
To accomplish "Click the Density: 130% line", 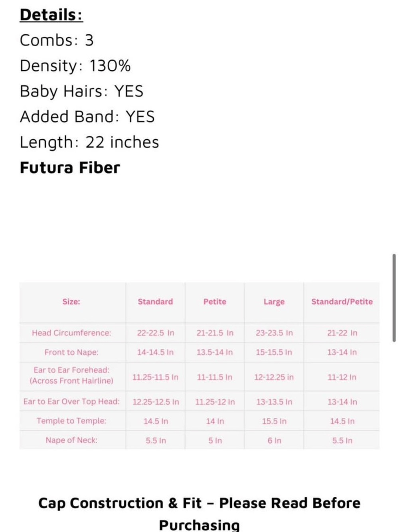I will [75, 66].
